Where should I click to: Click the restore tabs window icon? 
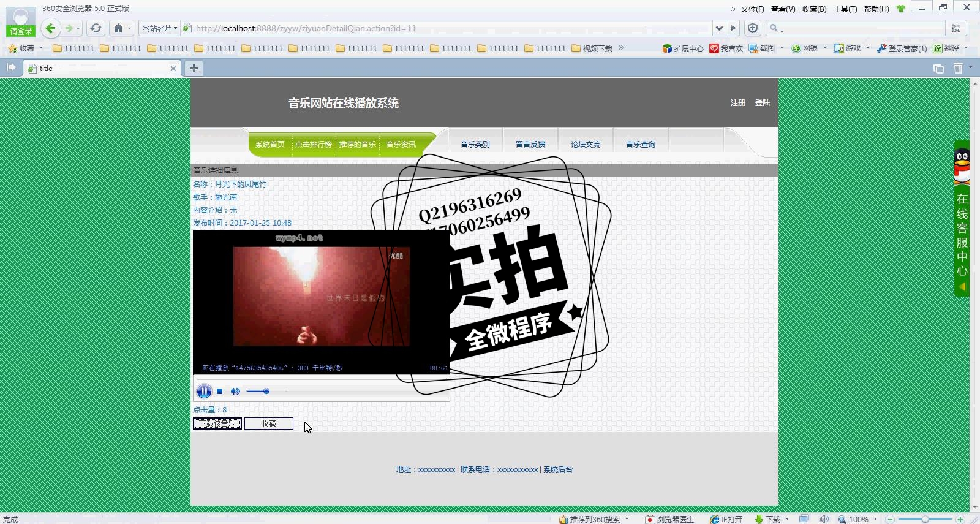point(938,69)
